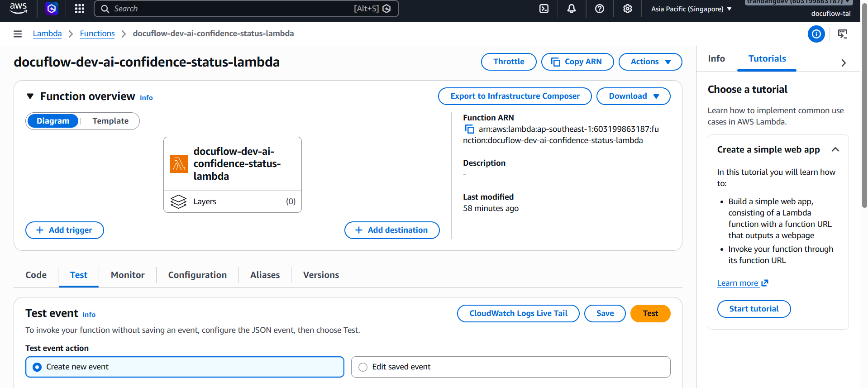This screenshot has height=388, width=868.
Task: Toggle the side navigation hamburger menu
Action: click(x=18, y=34)
